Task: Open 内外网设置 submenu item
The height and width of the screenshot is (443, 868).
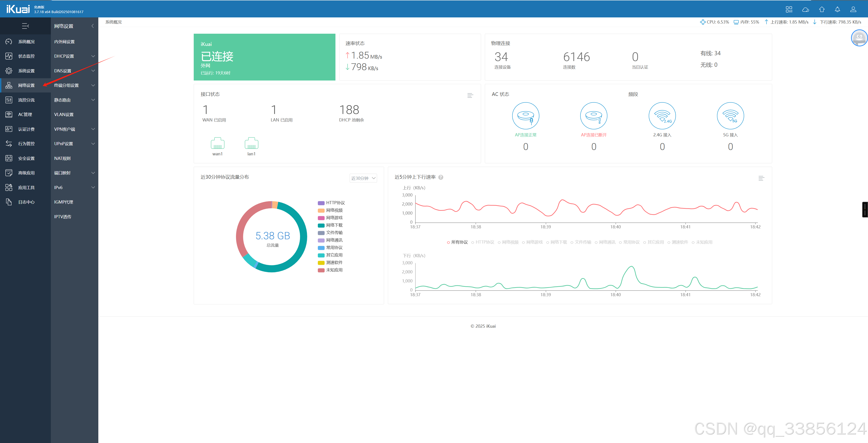Action: pos(64,42)
